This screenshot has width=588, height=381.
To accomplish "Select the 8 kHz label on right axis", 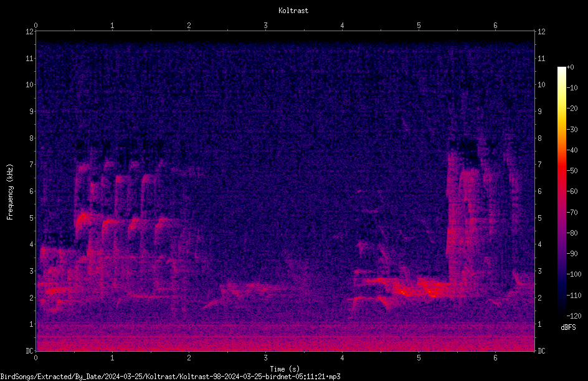I will [539, 138].
